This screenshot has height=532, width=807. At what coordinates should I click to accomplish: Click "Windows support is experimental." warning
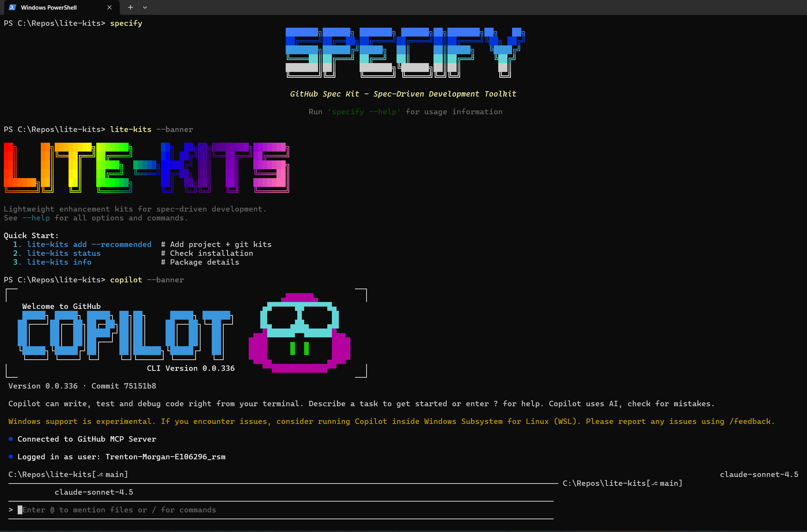click(82, 421)
